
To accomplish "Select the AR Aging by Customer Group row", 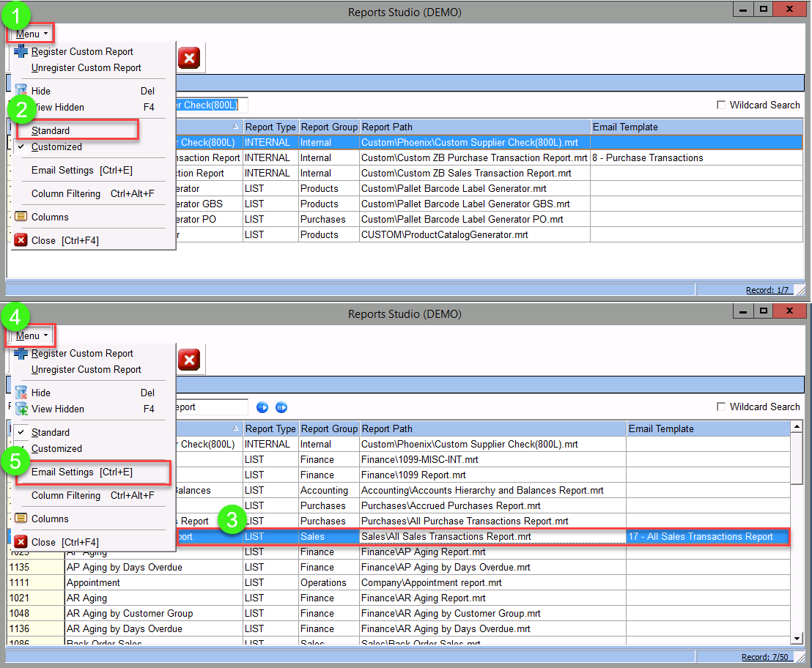I will [129, 613].
